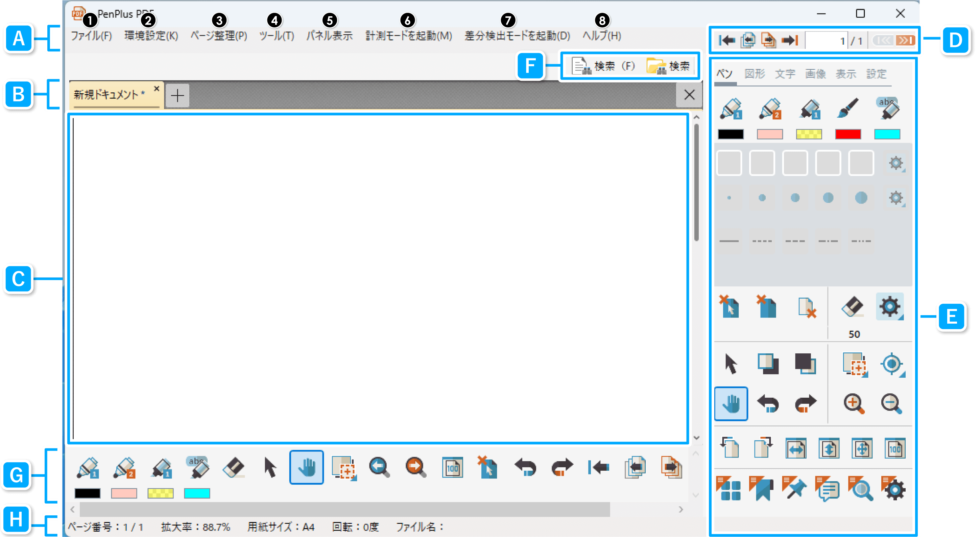Viewport: 980px width, 537px height.
Task: Pick the red color swatch in right panel
Action: pyautogui.click(x=847, y=134)
